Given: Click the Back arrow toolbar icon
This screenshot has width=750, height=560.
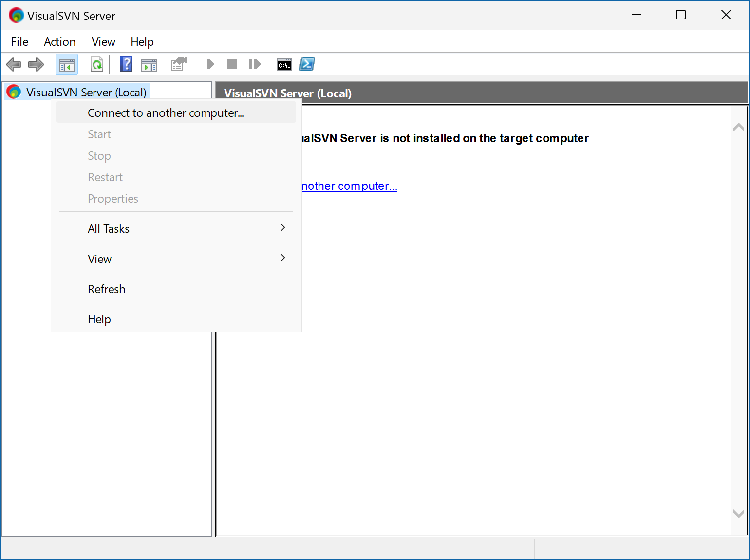Looking at the screenshot, I should point(14,64).
